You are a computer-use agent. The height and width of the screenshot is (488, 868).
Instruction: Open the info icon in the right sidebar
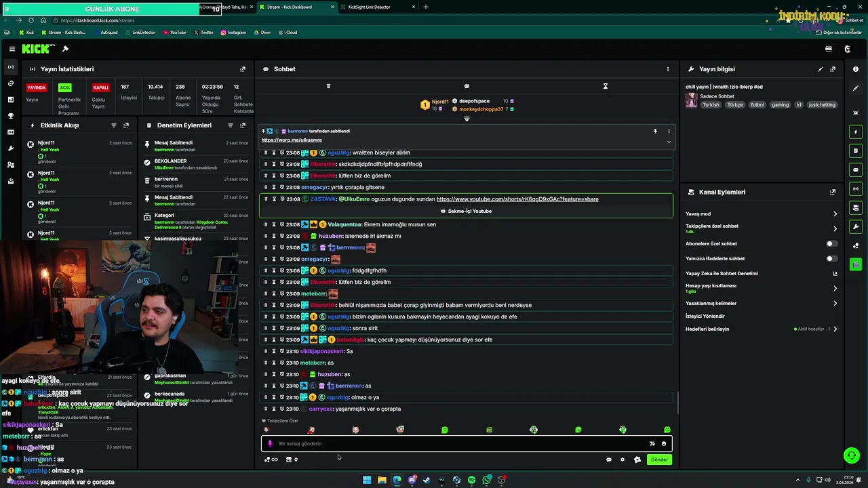856,69
